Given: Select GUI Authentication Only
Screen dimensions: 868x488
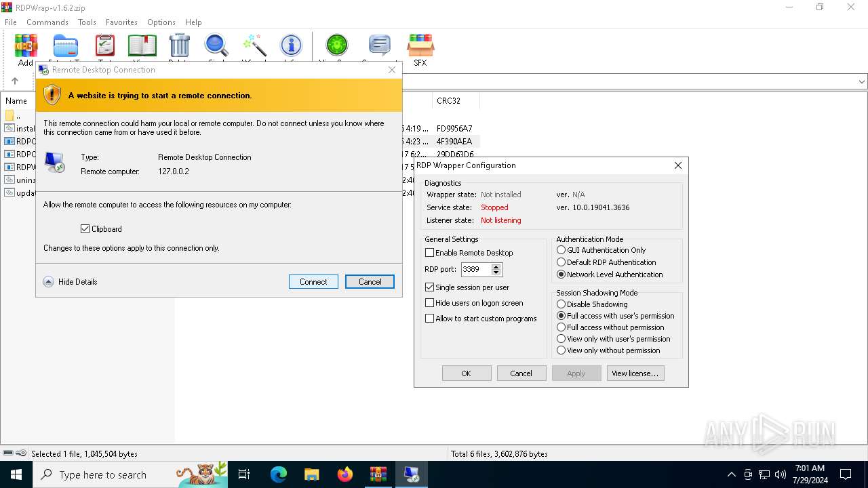Looking at the screenshot, I should [561, 250].
